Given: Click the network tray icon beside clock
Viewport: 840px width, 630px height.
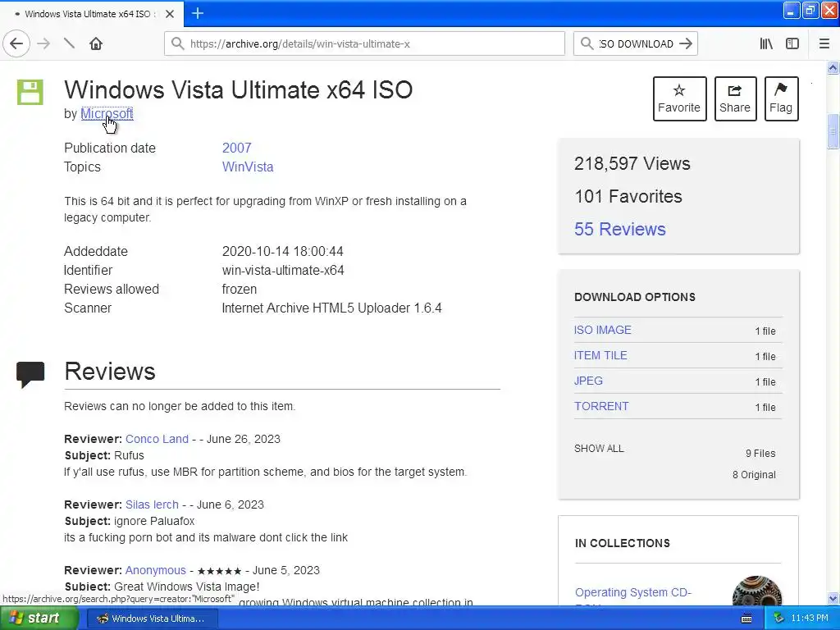Looking at the screenshot, I should coord(779,619).
